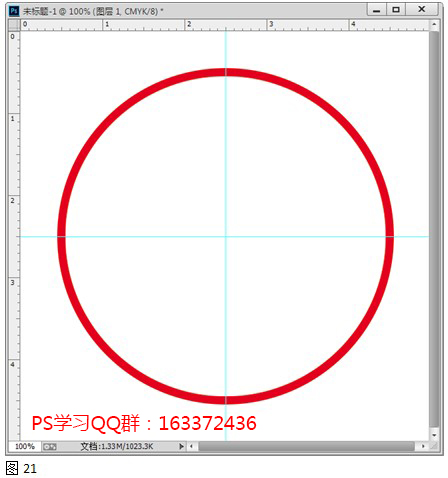The image size is (448, 478).
Task: Click the red circle stroke at top guide
Action: pos(226,72)
